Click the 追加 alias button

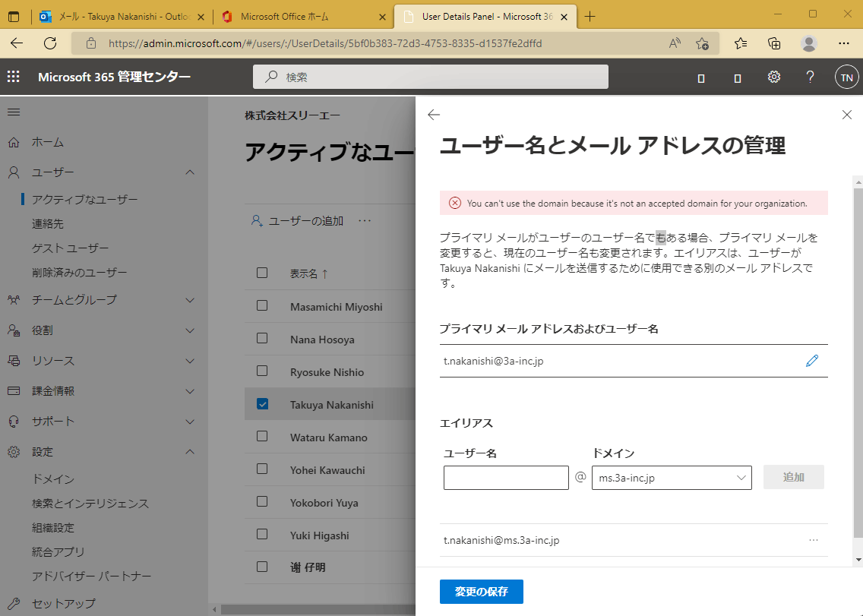pyautogui.click(x=793, y=477)
